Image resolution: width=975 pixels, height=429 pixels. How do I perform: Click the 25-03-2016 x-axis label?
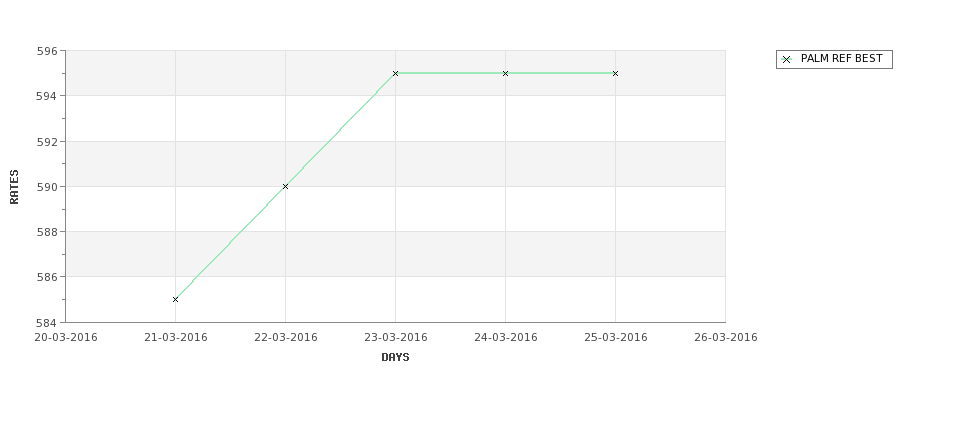coord(616,338)
